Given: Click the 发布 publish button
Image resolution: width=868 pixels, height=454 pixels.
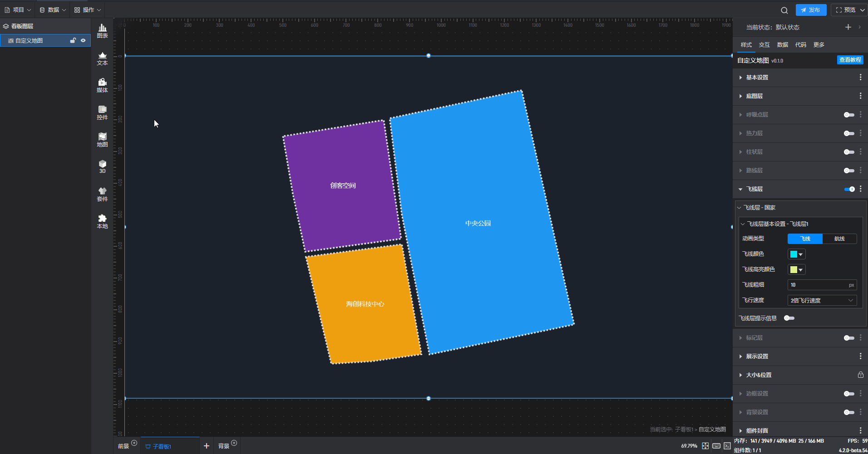Looking at the screenshot, I should click(811, 10).
